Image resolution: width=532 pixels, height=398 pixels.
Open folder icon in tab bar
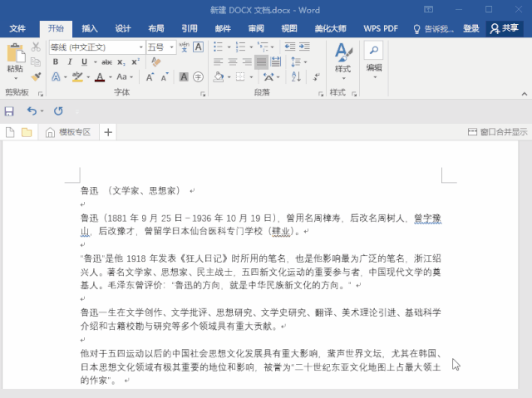[27, 132]
